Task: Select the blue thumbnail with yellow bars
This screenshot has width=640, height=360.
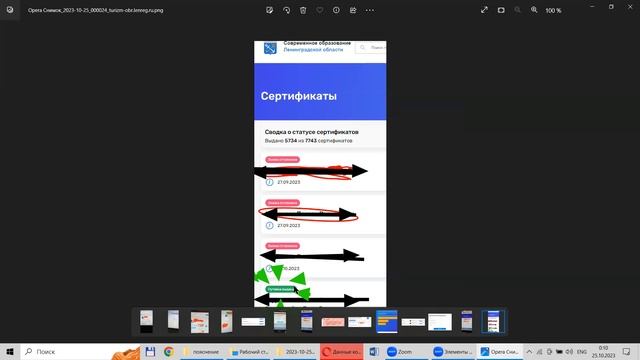Action: (x=387, y=322)
